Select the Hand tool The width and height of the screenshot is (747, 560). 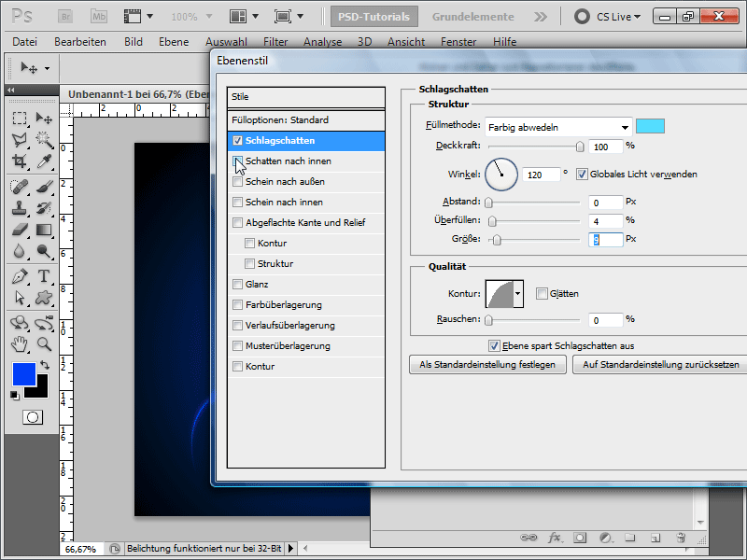[x=19, y=343]
